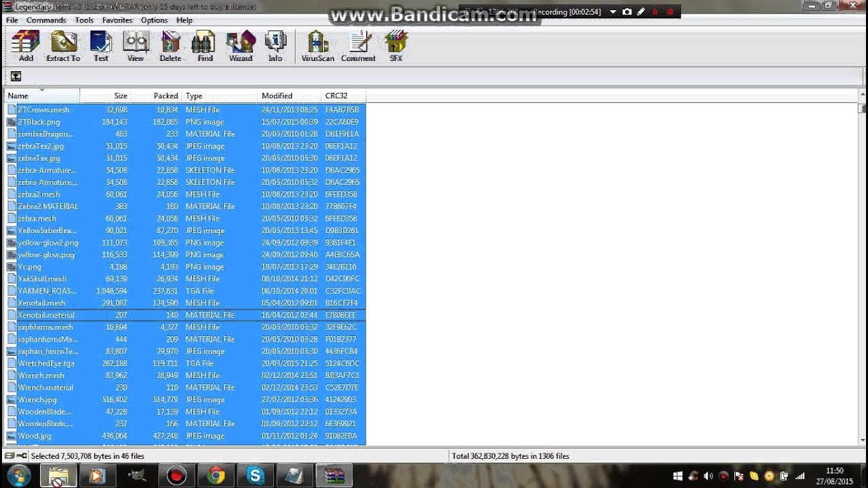Screen dimensions: 868x488
Task: Open the archive Comment tool
Action: (x=358, y=46)
